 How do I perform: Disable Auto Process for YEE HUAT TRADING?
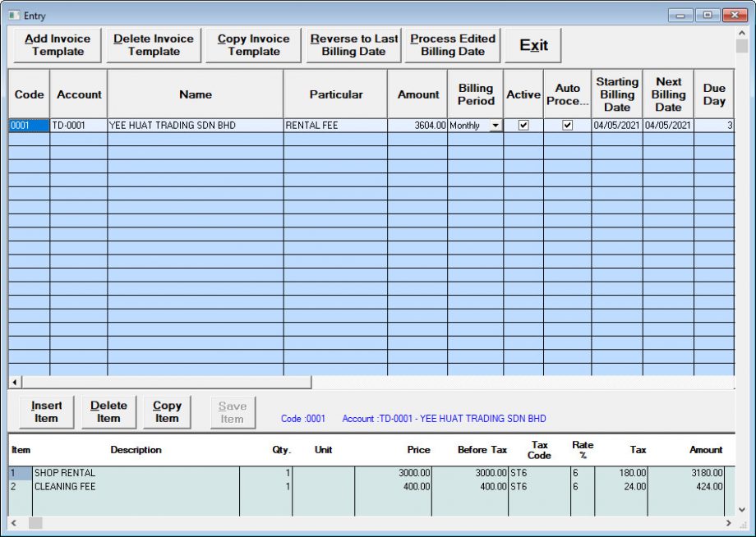tap(567, 125)
